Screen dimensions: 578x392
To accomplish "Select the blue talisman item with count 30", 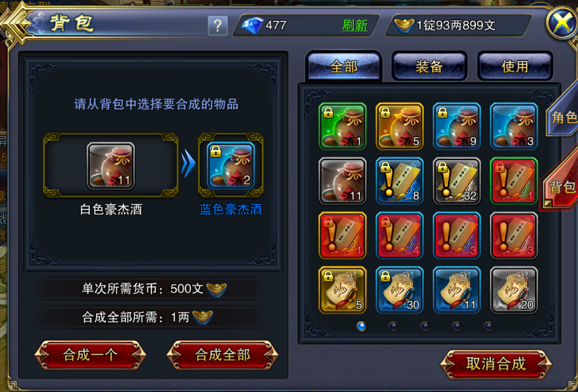I will pyautogui.click(x=400, y=290).
